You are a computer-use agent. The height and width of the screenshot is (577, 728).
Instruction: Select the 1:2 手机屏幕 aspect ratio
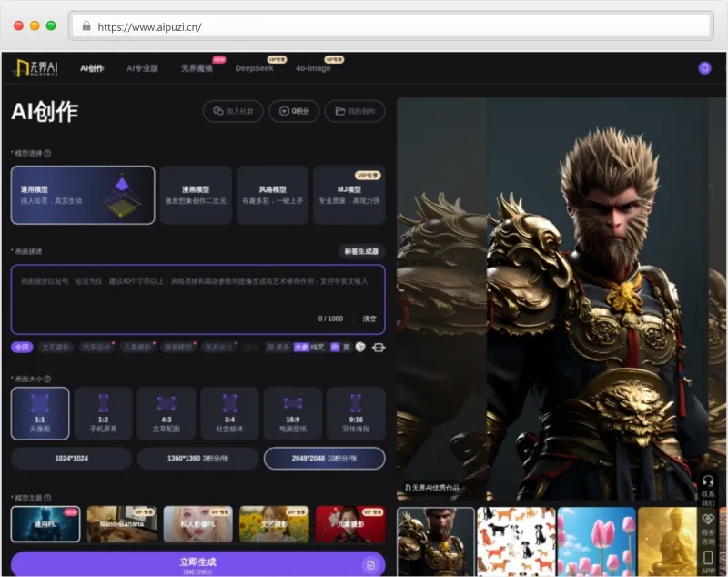(103, 413)
